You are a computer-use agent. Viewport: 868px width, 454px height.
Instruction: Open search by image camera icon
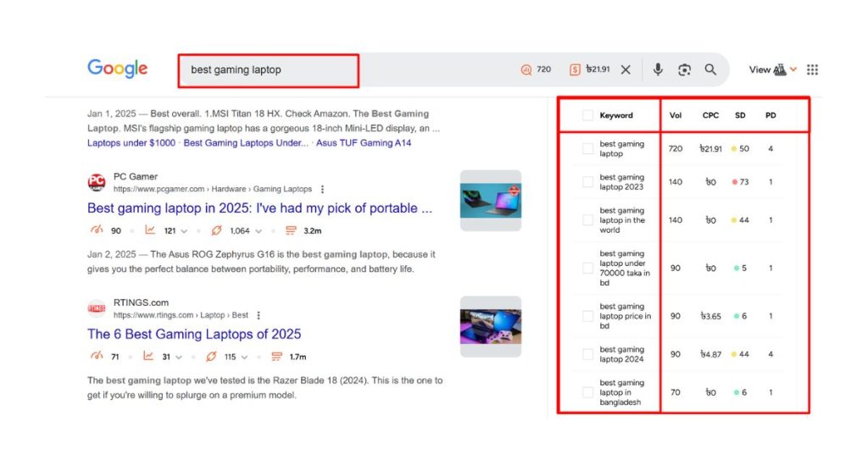(684, 69)
